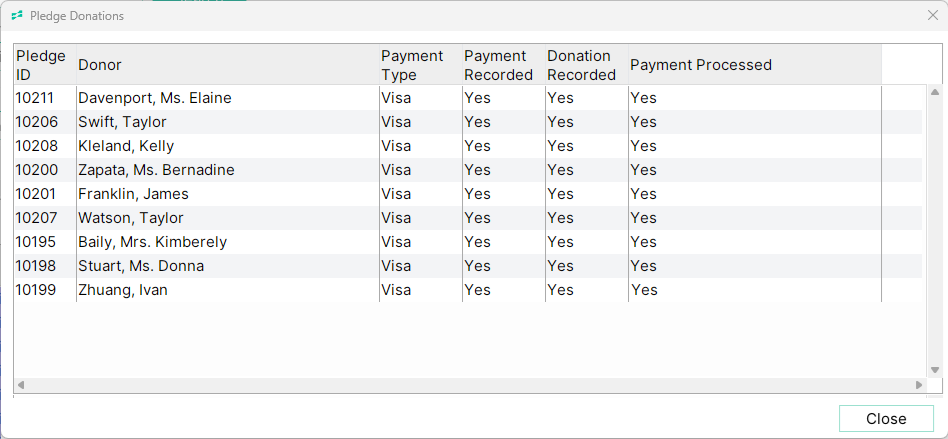Click the Payment Recorded column header
The image size is (948, 439).
[504, 65]
